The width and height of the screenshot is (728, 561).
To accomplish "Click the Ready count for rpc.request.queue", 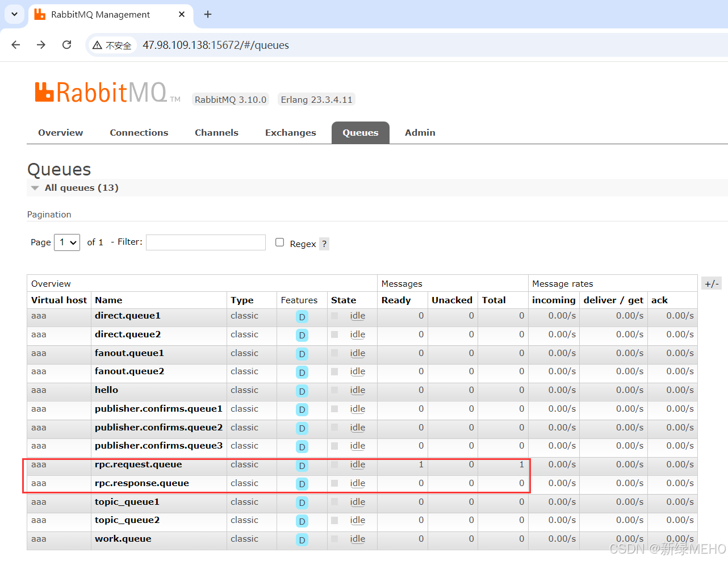I will click(x=421, y=464).
